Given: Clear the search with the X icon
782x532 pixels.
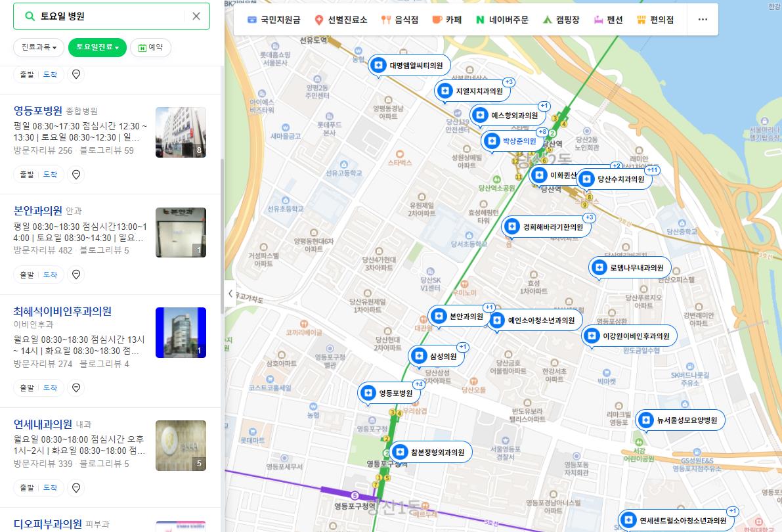Looking at the screenshot, I should click(x=196, y=16).
